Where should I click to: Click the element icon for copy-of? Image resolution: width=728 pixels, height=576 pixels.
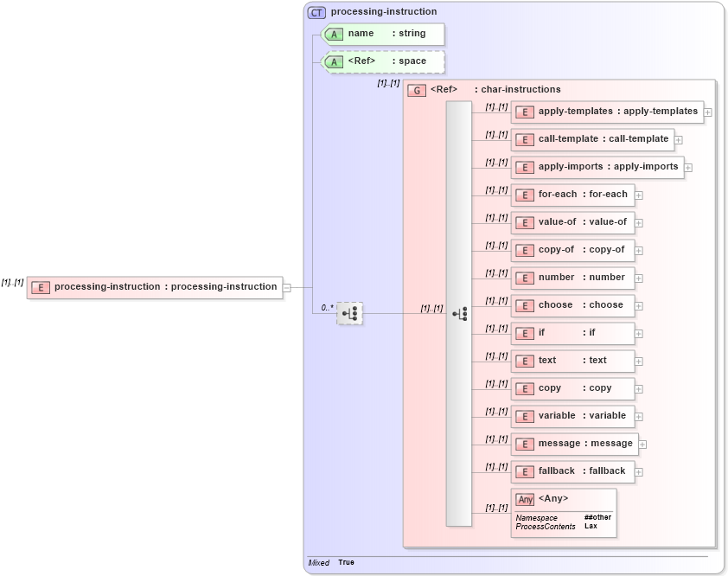pyautogui.click(x=524, y=250)
